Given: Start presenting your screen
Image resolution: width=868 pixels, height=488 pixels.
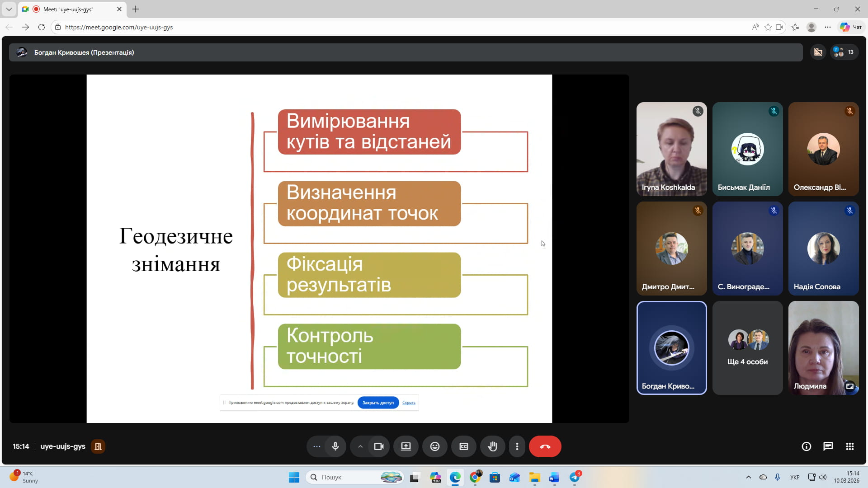Looking at the screenshot, I should coord(406,446).
